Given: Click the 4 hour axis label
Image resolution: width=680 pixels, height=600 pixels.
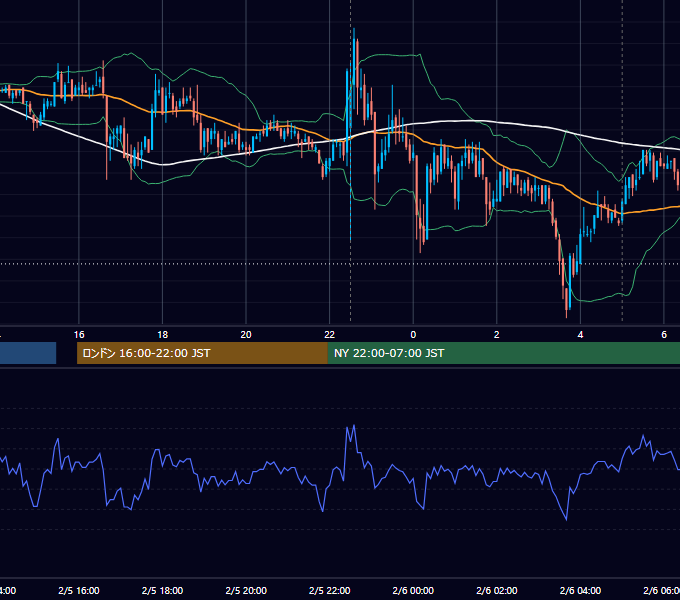Looking at the screenshot, I should [x=580, y=335].
